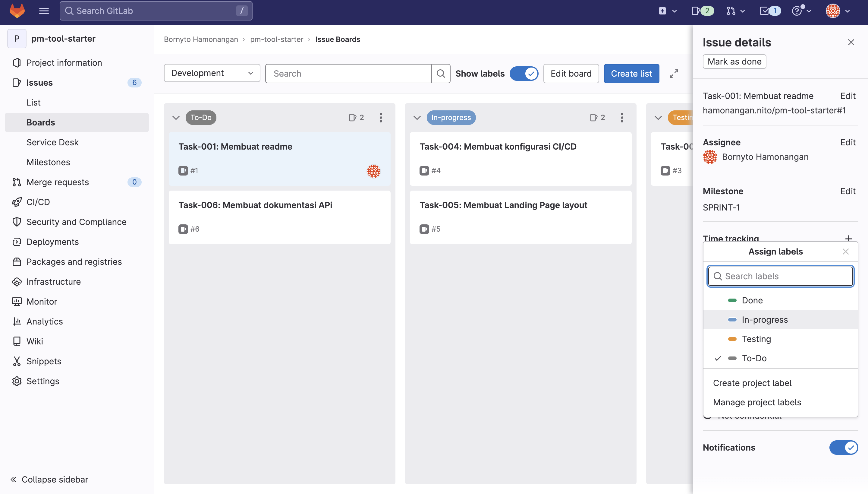The image size is (868, 494).
Task: Collapse the In-progress list column
Action: [x=417, y=118]
